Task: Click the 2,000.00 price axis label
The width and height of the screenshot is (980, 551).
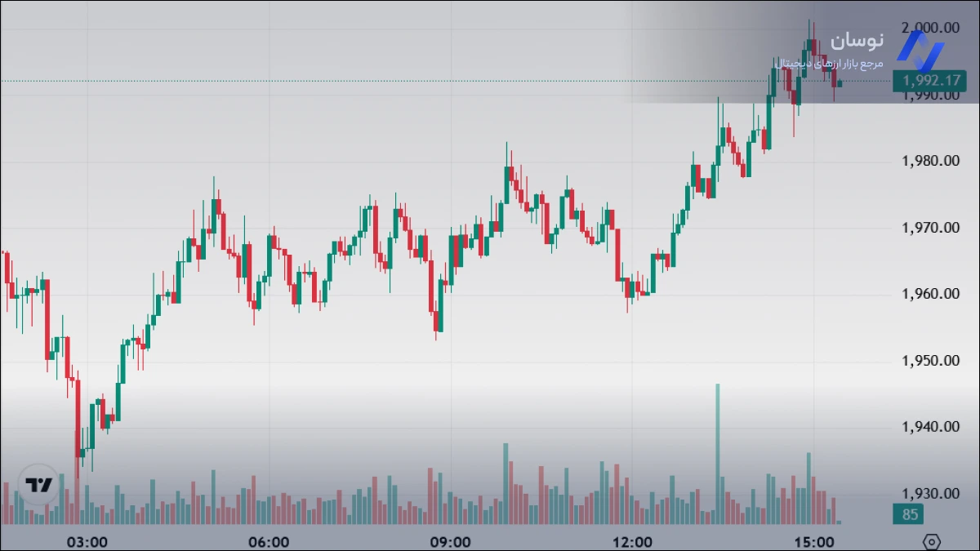Action: click(930, 28)
